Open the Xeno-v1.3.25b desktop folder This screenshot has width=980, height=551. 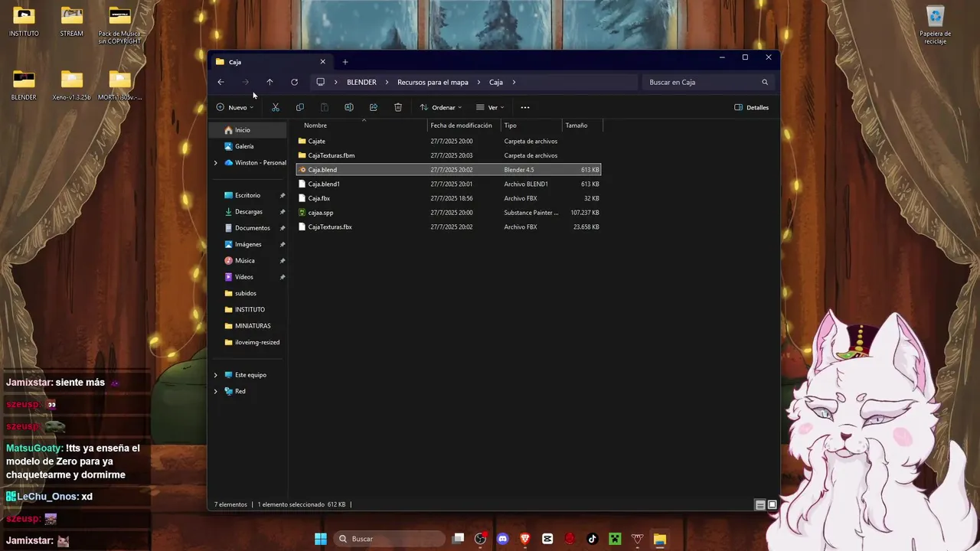click(72, 85)
